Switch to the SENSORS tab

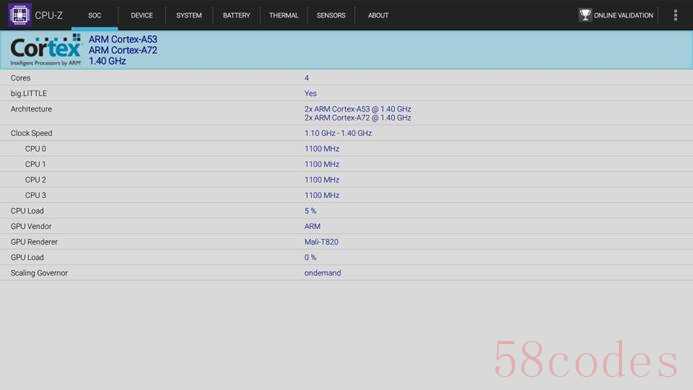(331, 15)
